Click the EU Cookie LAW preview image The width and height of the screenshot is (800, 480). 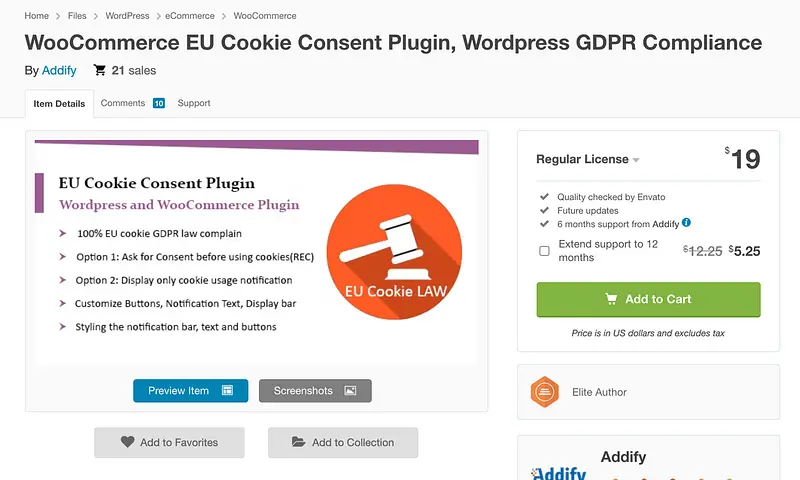click(x=257, y=252)
